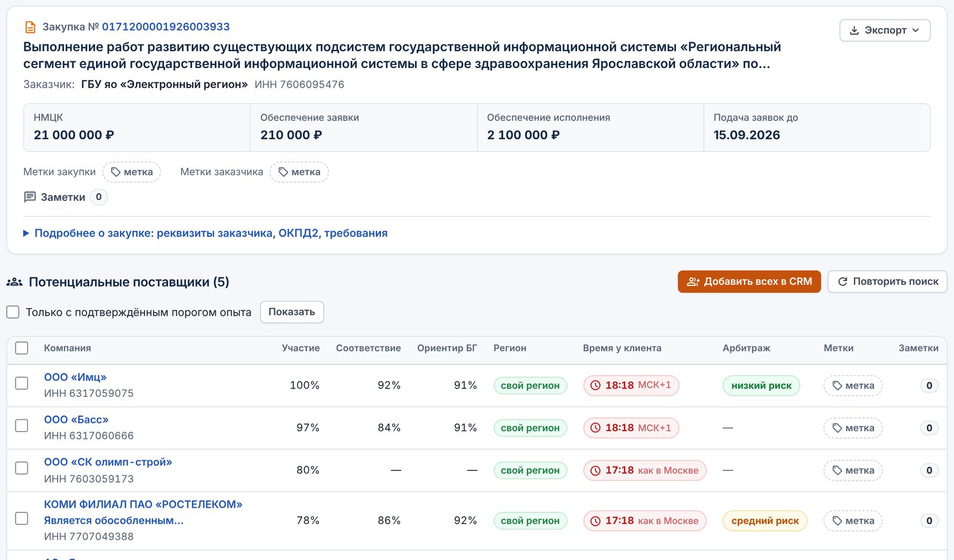Expand Подробнее о закупке details

click(x=206, y=234)
